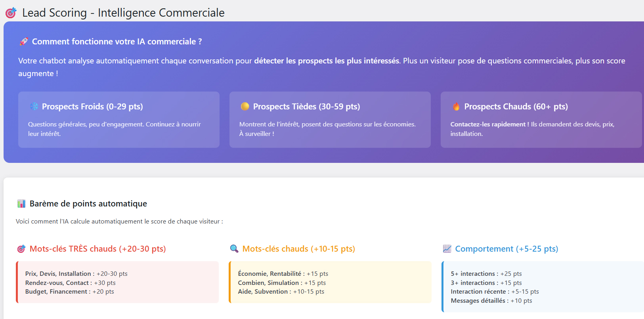Click the yellow circle icon on Prospects Tièdes

pos(245,106)
